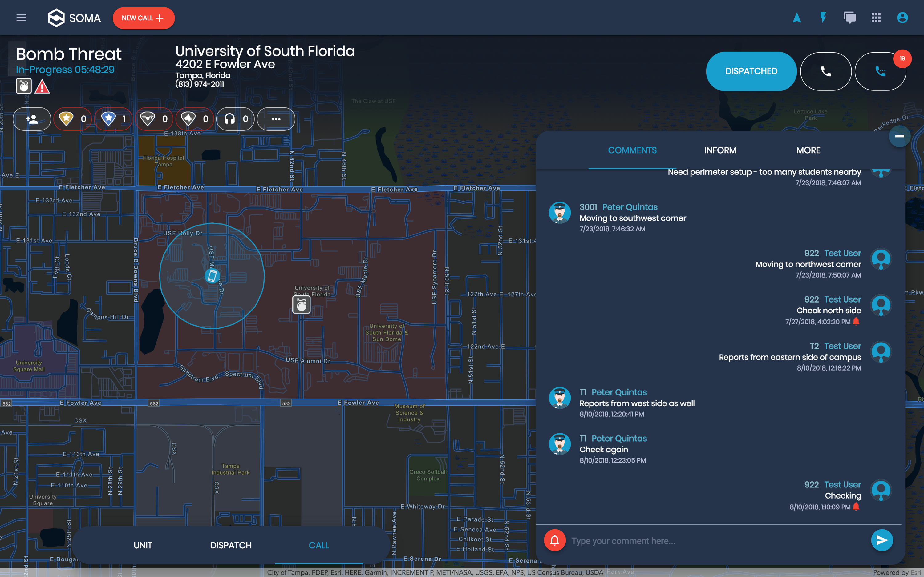Open the hamburger navigation menu

21,18
